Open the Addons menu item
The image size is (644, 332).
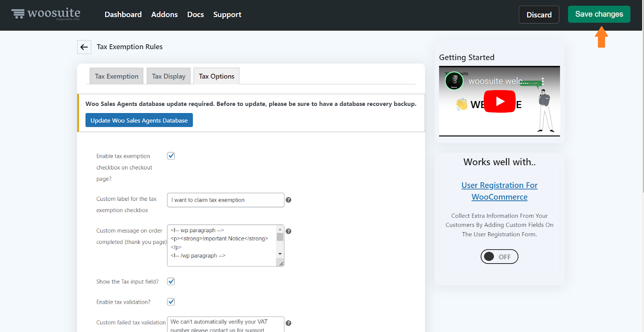(x=164, y=14)
